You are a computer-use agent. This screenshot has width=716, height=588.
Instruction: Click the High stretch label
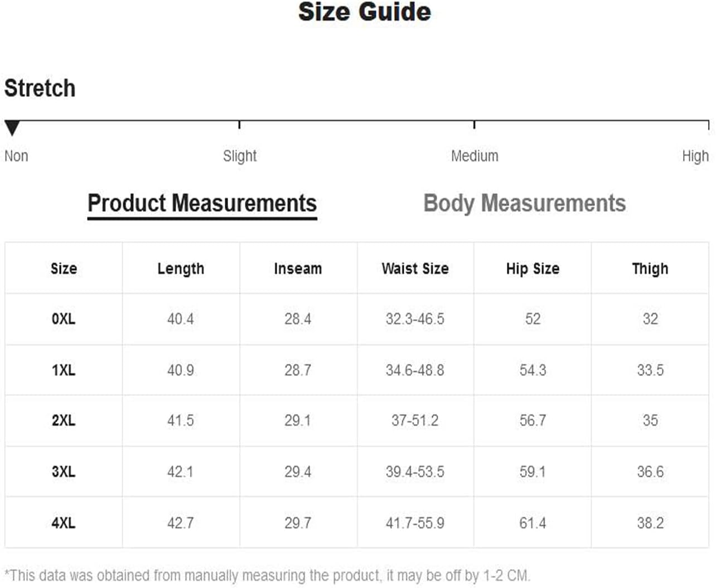(695, 156)
